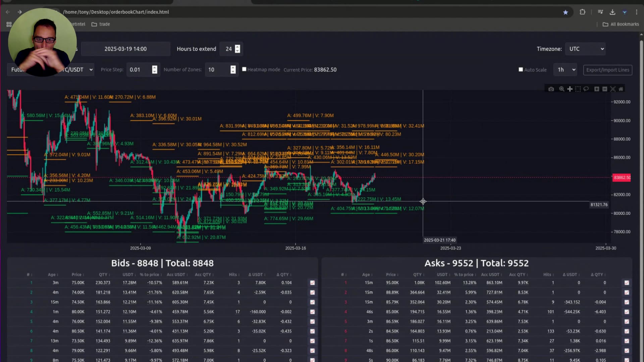Click the Export/Import Lines button
The height and width of the screenshot is (362, 644).
pos(607,70)
